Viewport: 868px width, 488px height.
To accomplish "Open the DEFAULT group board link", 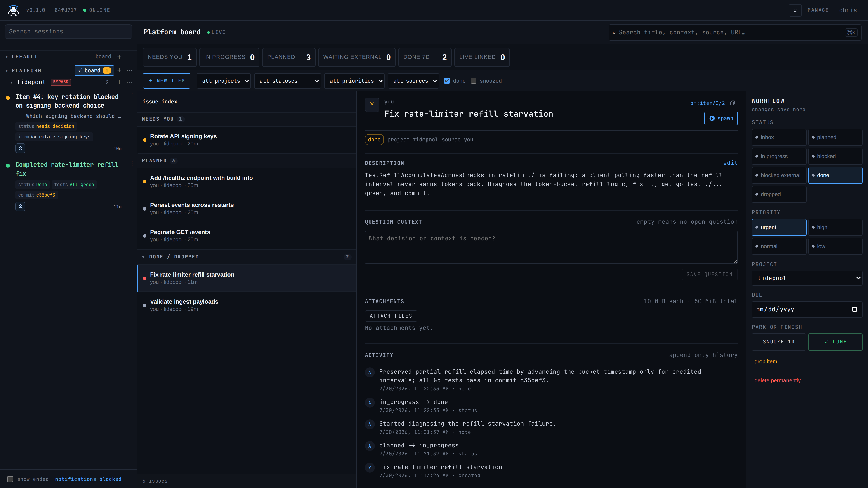I will (x=103, y=56).
